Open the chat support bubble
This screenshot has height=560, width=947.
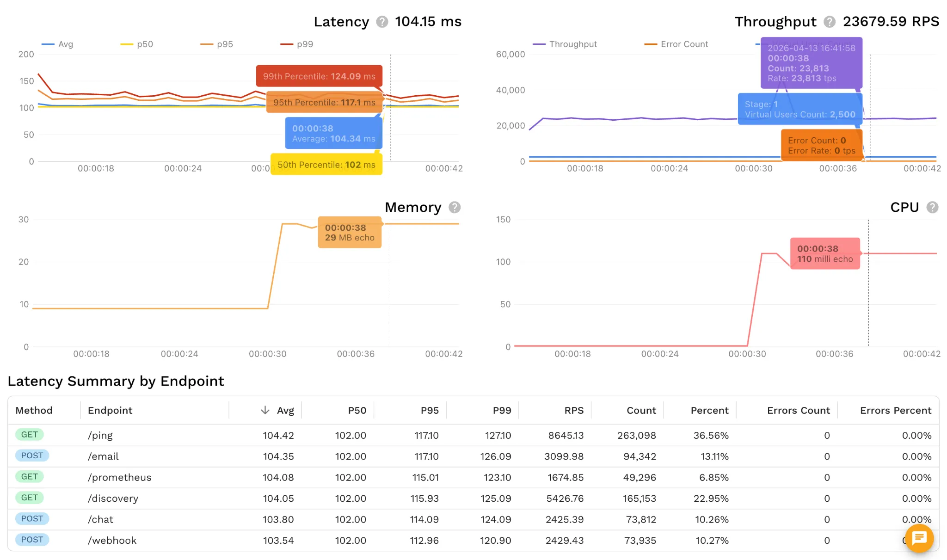point(919,538)
